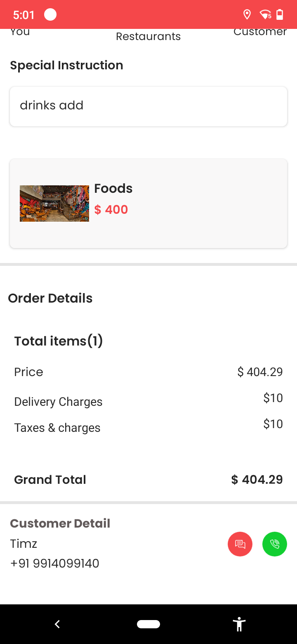297x644 pixels.
Task: Tap the Customer step label
Action: [x=260, y=32]
